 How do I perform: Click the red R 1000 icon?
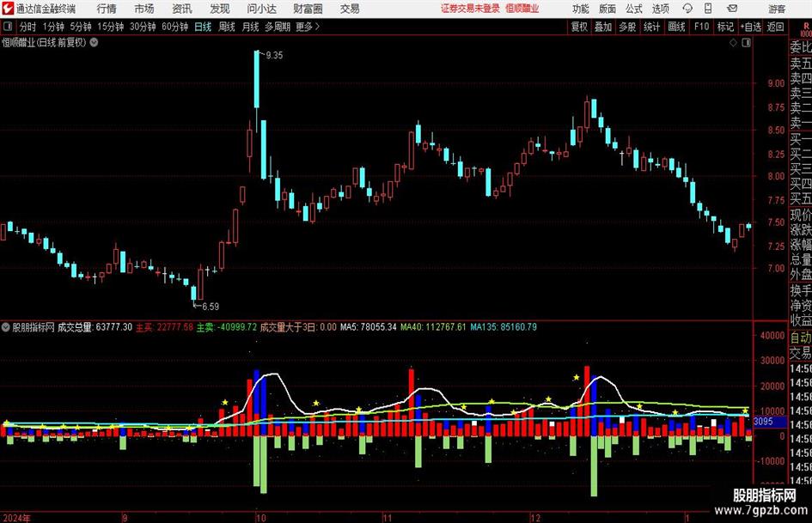(x=806, y=30)
